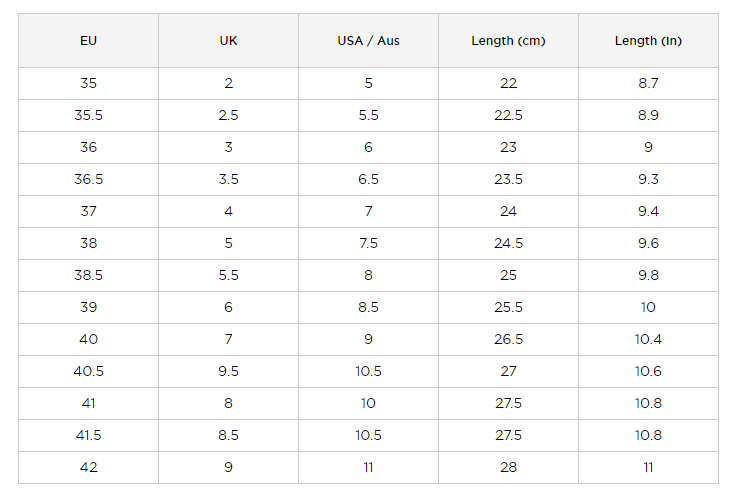This screenshot has height=497, width=748.
Task: Click UK size 2.5 cell
Action: point(228,116)
